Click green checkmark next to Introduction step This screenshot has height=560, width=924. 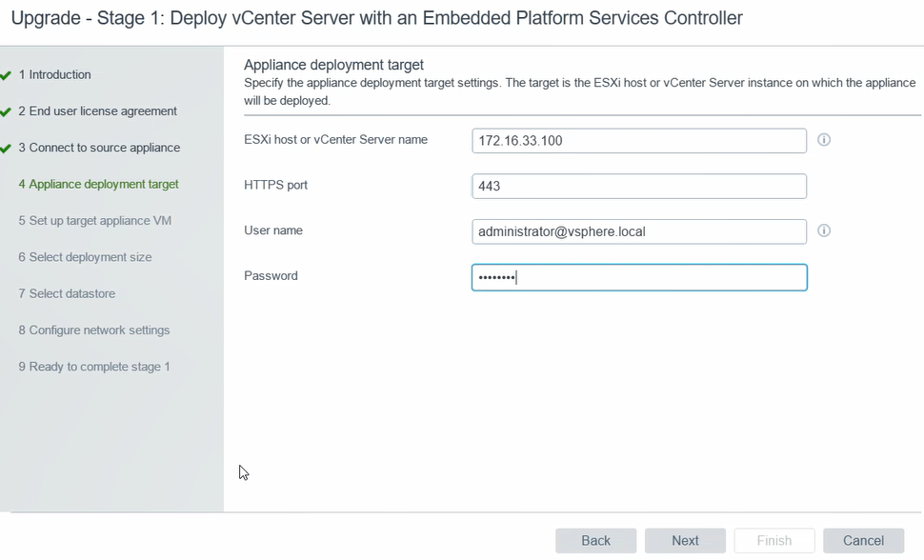[6, 75]
